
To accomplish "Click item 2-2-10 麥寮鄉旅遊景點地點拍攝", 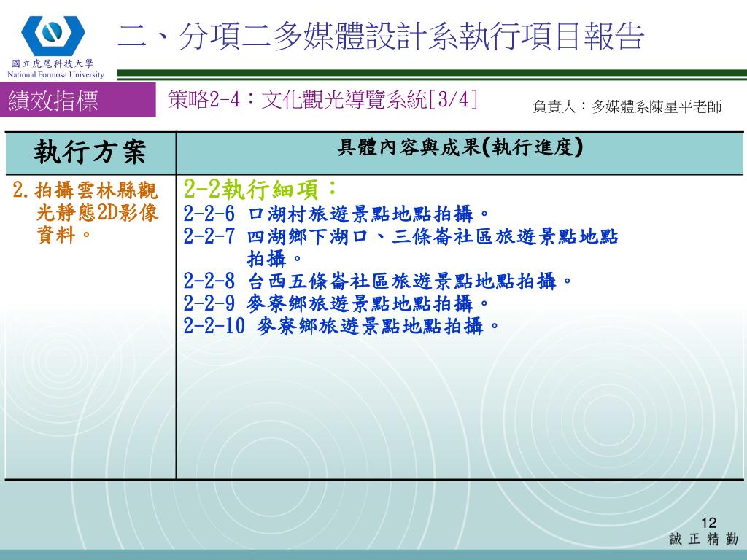I will pos(341,326).
